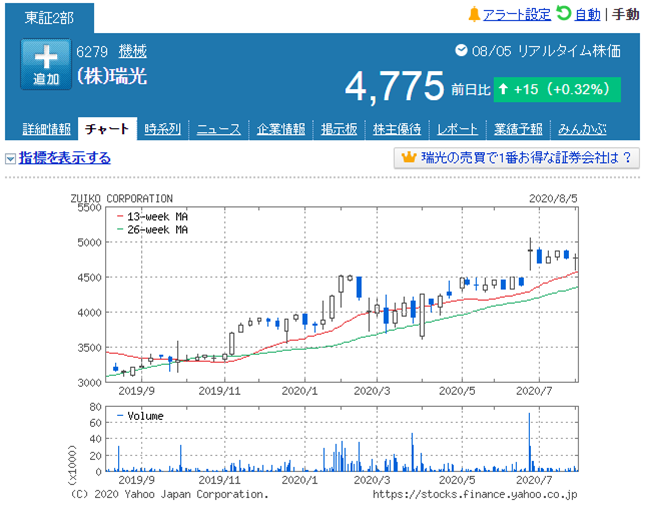
Task: Open the 業績予報 tab
Action: click(518, 129)
